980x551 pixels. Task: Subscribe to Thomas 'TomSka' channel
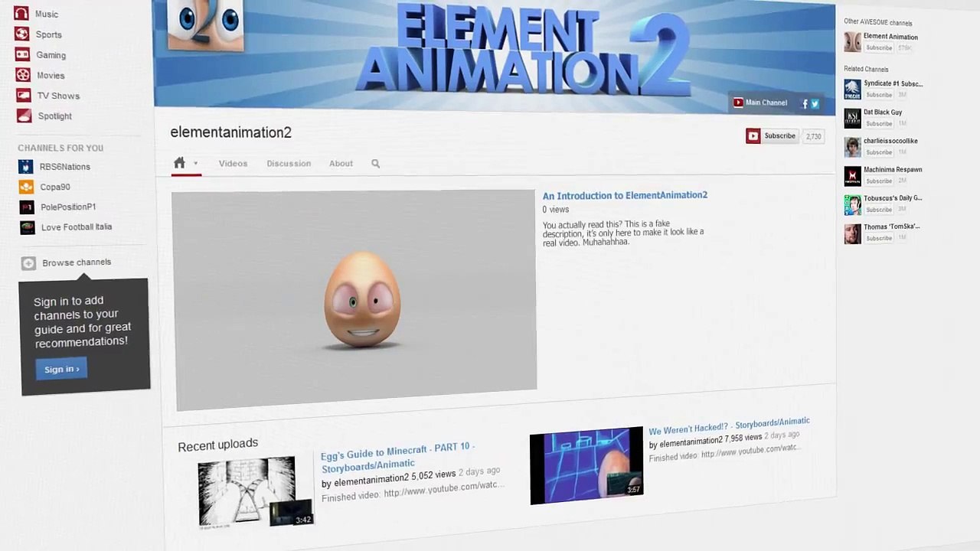coord(879,238)
